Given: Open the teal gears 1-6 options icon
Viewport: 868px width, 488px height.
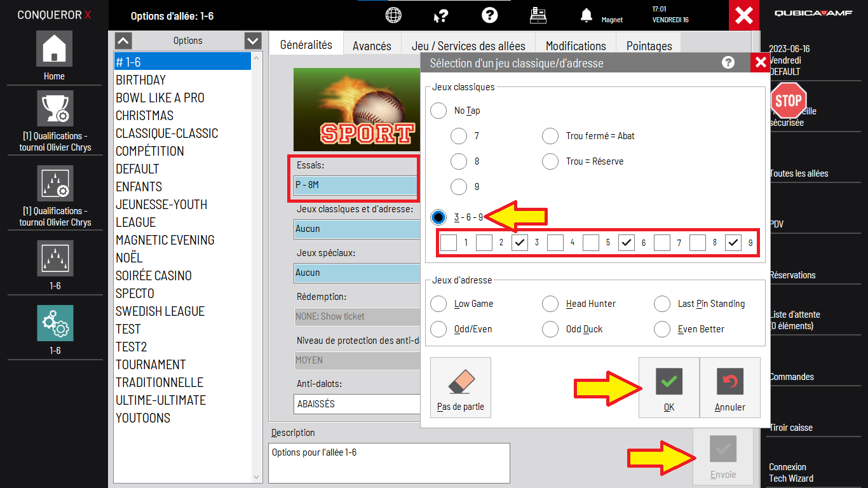Looking at the screenshot, I should (55, 323).
